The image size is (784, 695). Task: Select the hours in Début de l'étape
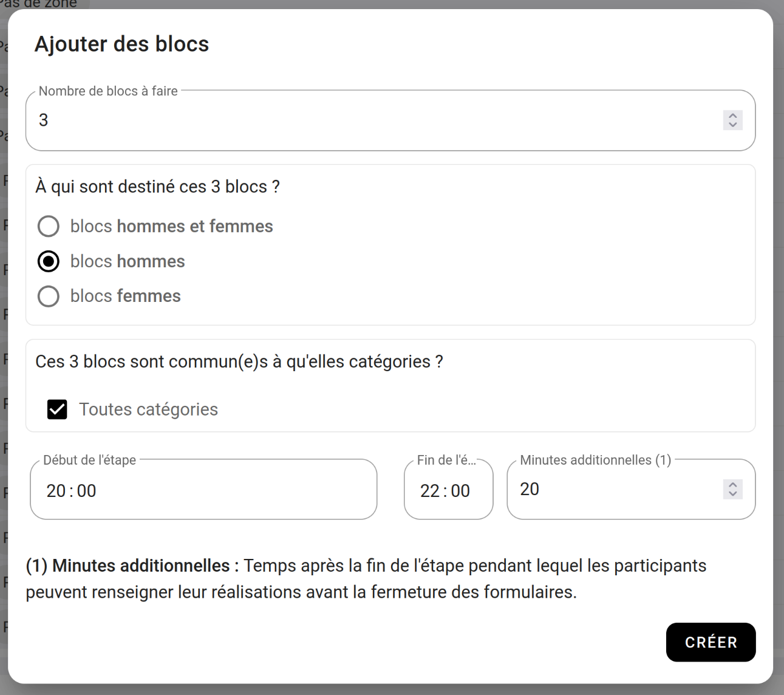point(55,491)
